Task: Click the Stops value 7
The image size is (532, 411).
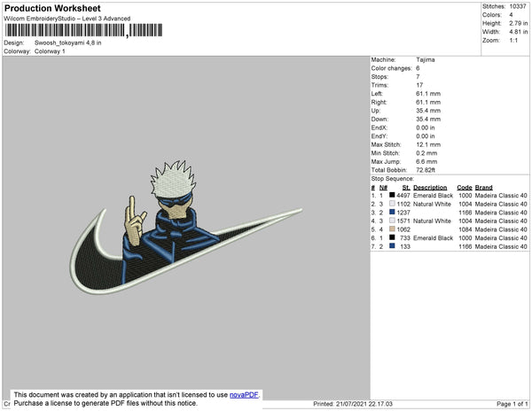Action: coord(418,76)
